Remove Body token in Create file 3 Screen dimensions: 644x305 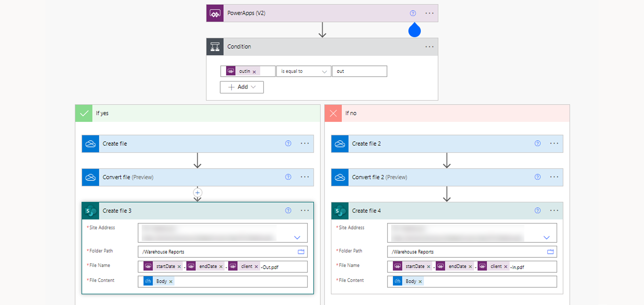pyautogui.click(x=171, y=282)
